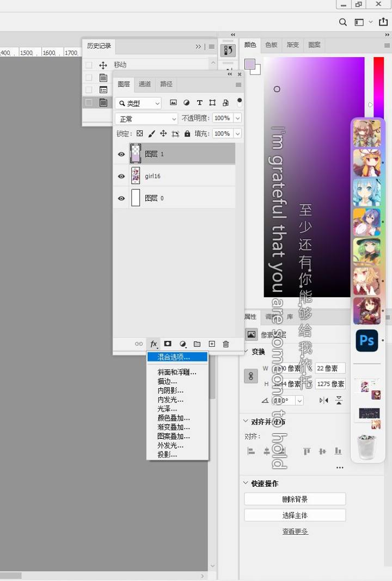Collapse the 对齐并分布 section
392x581 pixels.
[x=246, y=421]
